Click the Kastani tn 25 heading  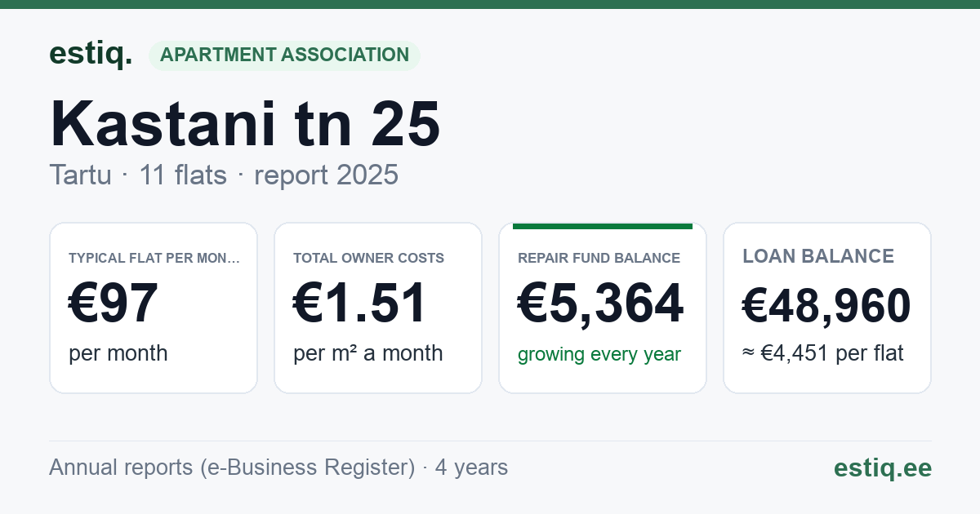pyautogui.click(x=245, y=123)
